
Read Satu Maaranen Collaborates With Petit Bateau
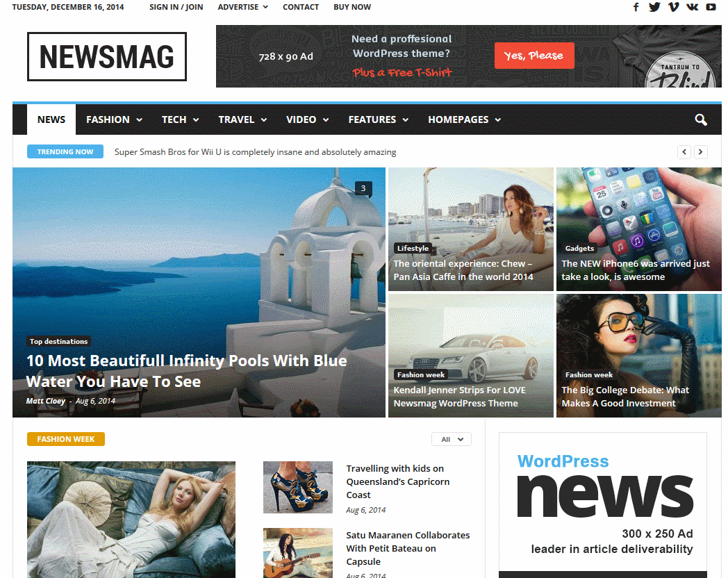(408, 548)
